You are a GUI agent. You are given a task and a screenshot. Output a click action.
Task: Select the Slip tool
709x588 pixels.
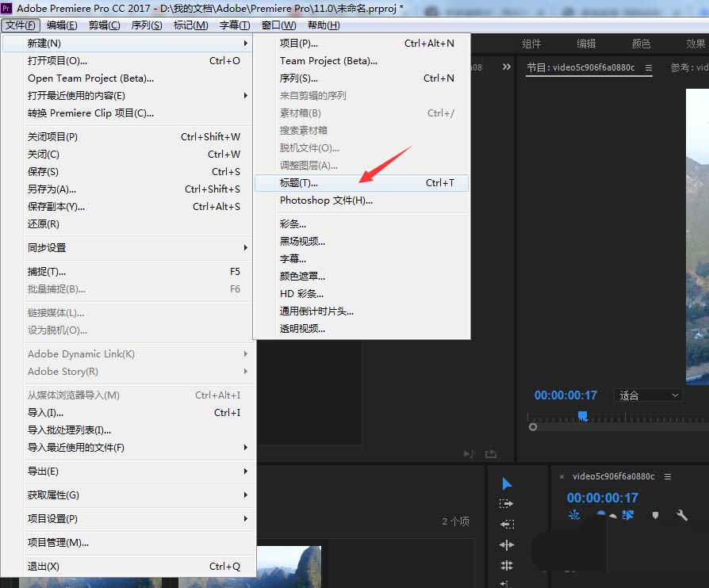[505, 584]
